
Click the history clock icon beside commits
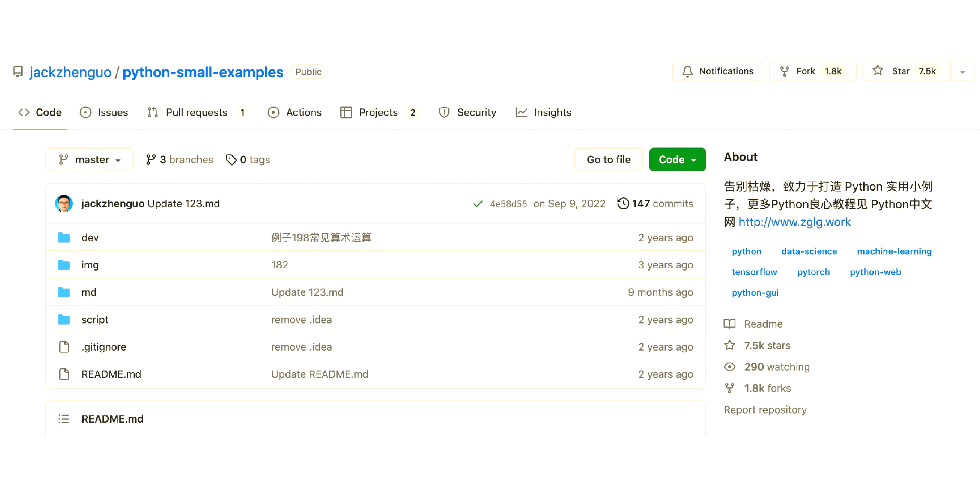[x=623, y=203]
